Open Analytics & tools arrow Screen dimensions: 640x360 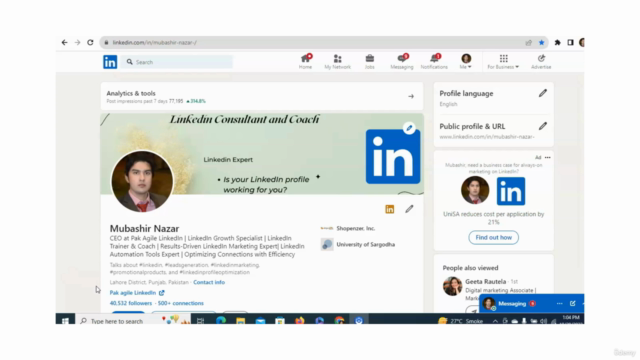pos(411,97)
